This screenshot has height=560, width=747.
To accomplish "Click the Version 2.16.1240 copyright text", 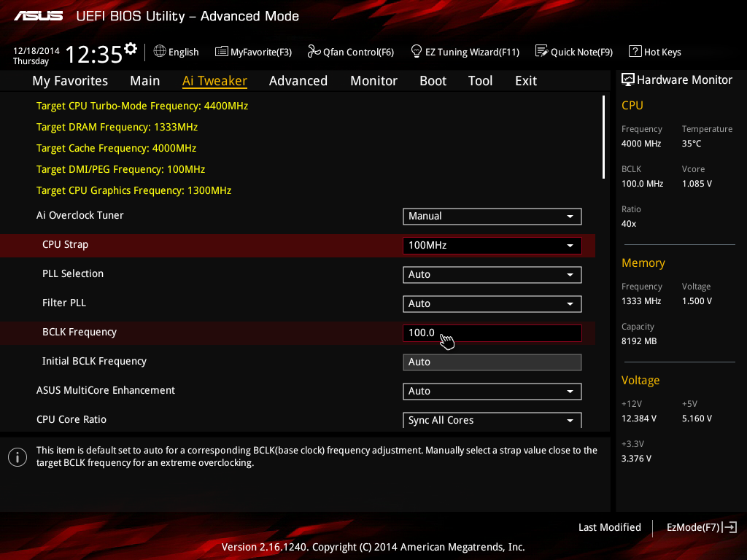I will 373,547.
